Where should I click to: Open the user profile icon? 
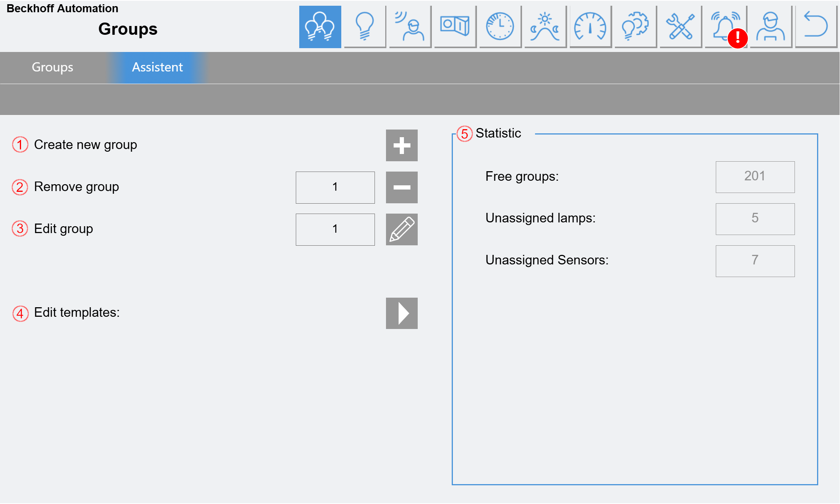coord(771,27)
